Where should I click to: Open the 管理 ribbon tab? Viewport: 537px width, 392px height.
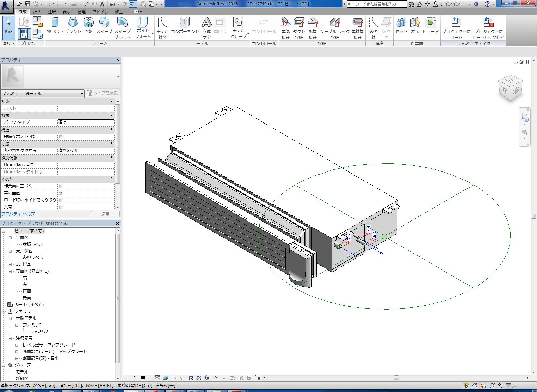[x=82, y=12]
